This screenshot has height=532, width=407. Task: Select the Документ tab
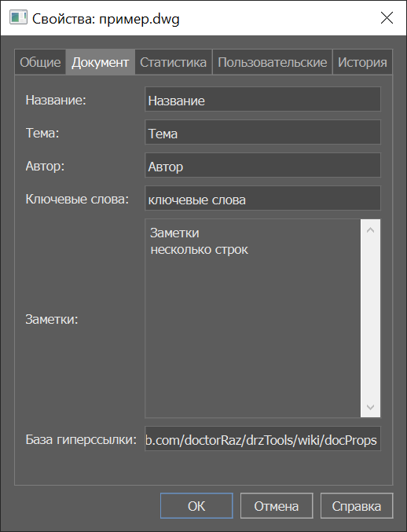tap(100, 62)
